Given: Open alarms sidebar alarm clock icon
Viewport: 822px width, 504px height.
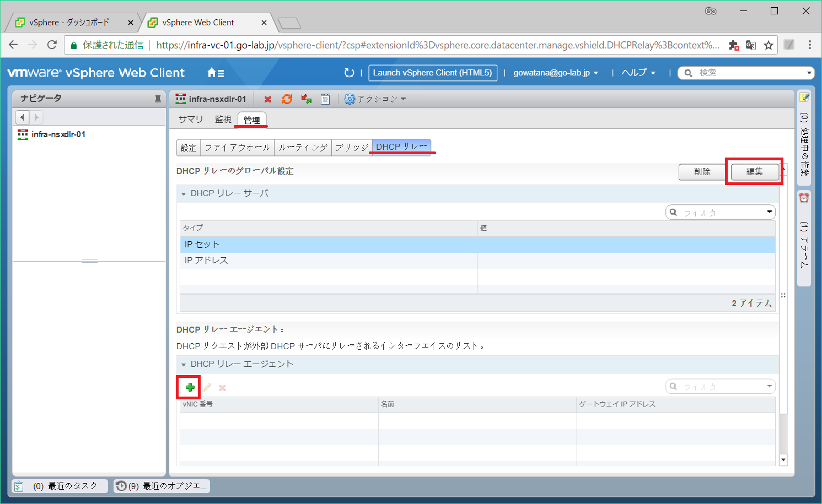Looking at the screenshot, I should point(804,198).
